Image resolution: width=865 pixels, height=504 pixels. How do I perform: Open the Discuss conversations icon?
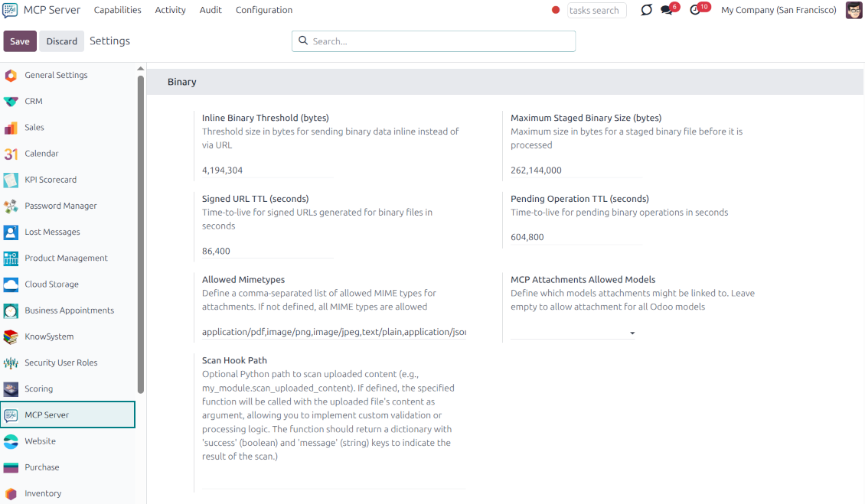click(x=645, y=10)
